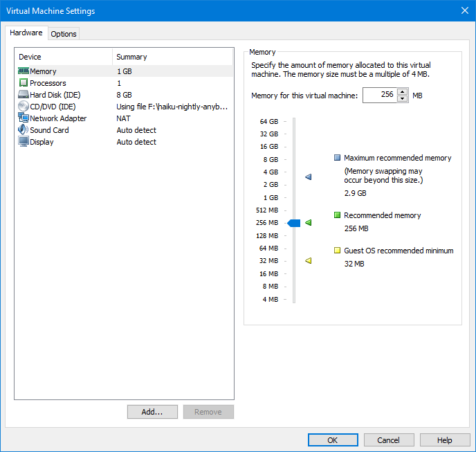Select the Memory device icon
The height and width of the screenshot is (452, 476).
[24, 71]
